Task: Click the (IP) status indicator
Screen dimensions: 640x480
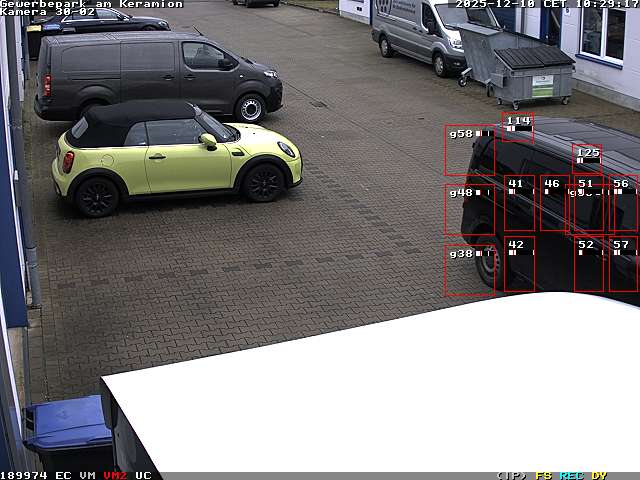Action: 512,475
